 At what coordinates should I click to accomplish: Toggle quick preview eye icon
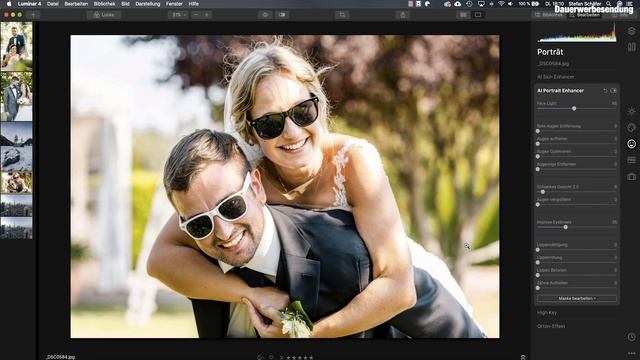pos(265,15)
